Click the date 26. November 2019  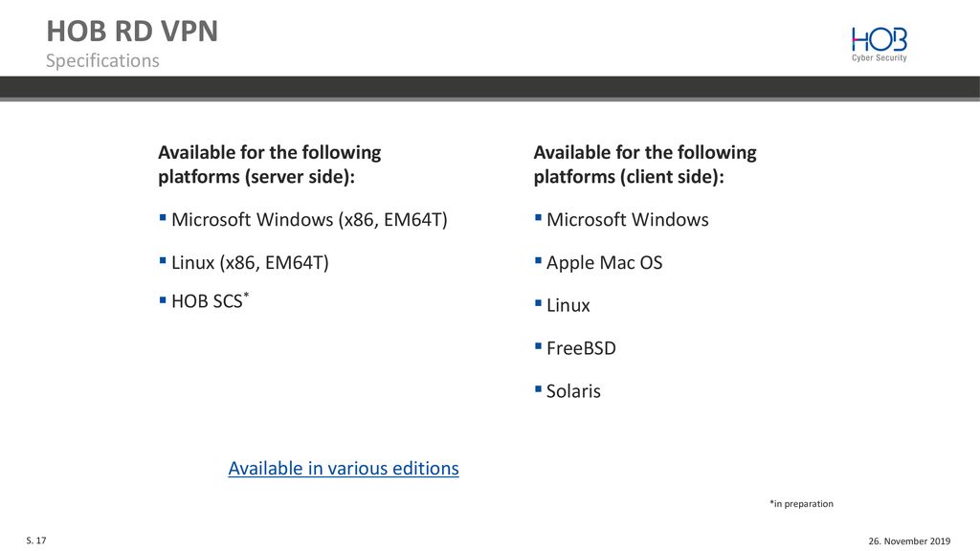point(909,541)
